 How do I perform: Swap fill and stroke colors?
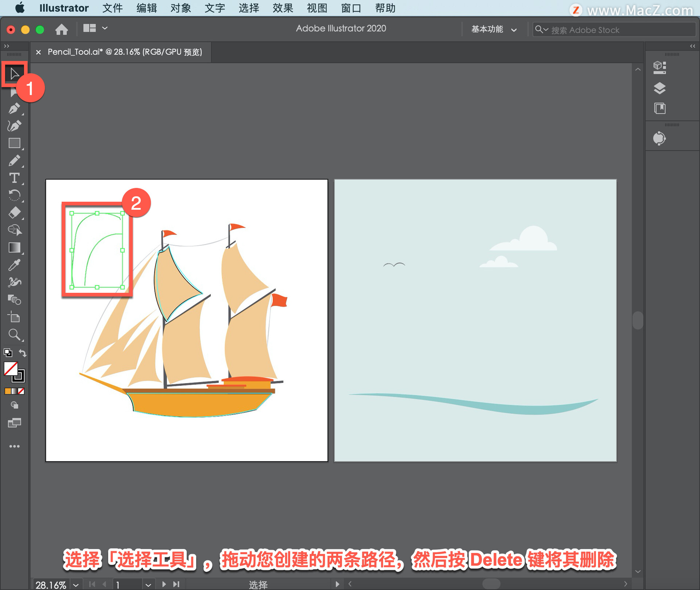(23, 353)
